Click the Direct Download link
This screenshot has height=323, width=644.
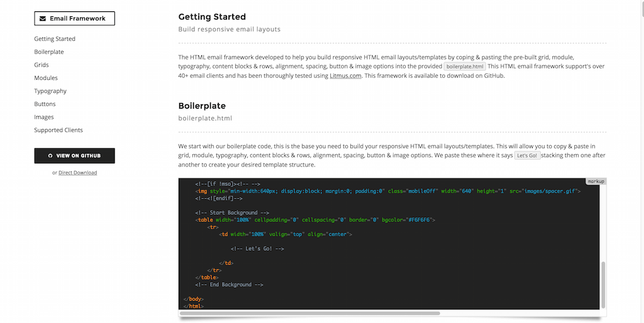[x=77, y=173]
